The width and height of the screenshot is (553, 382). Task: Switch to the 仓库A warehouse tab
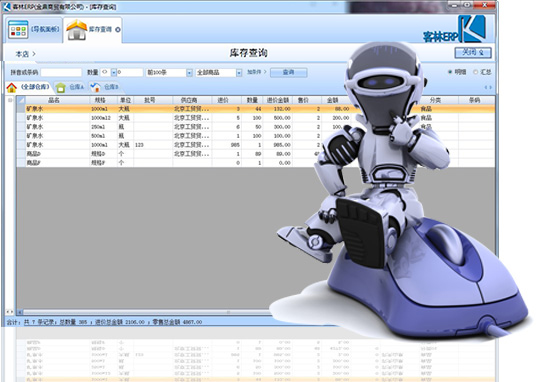point(77,87)
